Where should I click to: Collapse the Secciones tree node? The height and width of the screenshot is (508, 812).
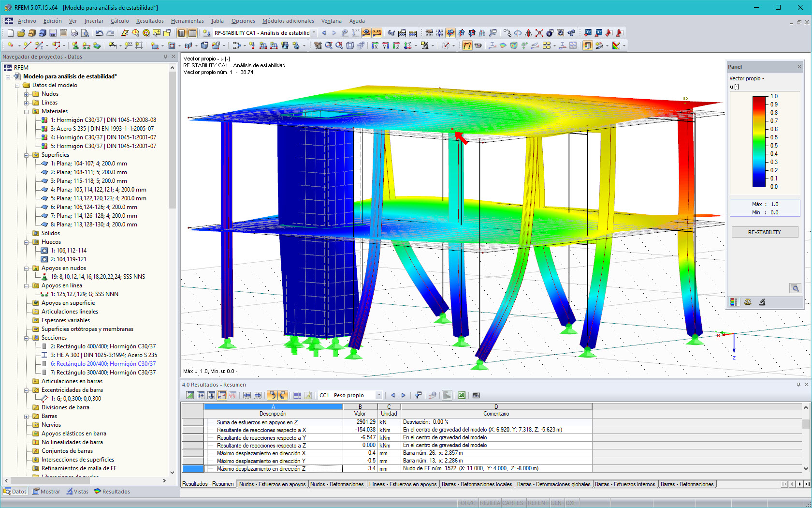pyautogui.click(x=27, y=338)
